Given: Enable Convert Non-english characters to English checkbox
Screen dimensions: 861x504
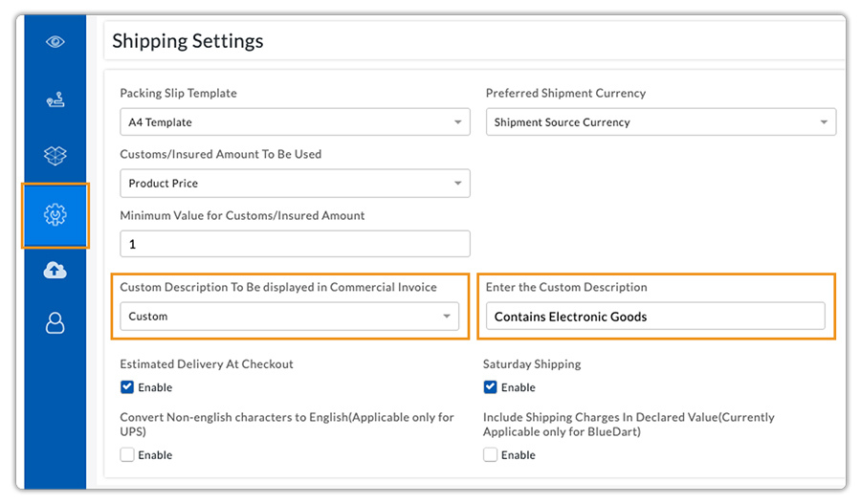Looking at the screenshot, I should click(x=127, y=454).
